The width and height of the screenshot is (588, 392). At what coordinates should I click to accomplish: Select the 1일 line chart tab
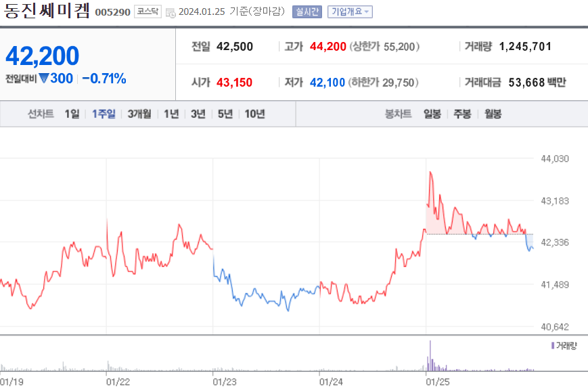(x=72, y=114)
